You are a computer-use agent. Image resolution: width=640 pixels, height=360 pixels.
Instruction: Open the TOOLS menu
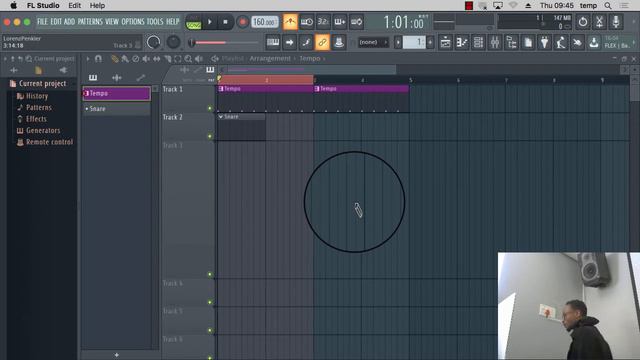pyautogui.click(x=155, y=22)
